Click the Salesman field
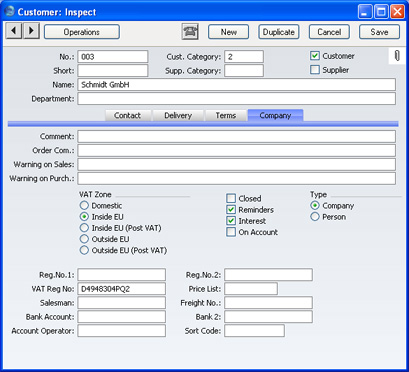Screen dimensions: 409x372 (x=122, y=303)
